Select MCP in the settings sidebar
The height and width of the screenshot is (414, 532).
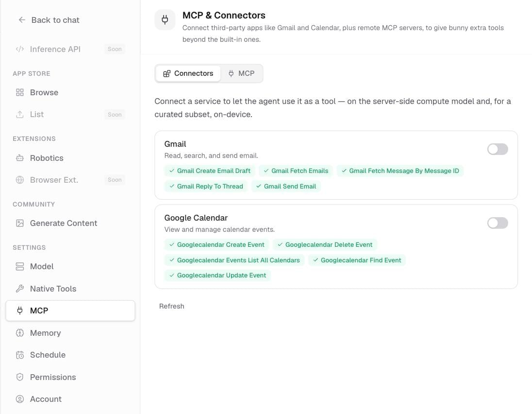coord(70,310)
